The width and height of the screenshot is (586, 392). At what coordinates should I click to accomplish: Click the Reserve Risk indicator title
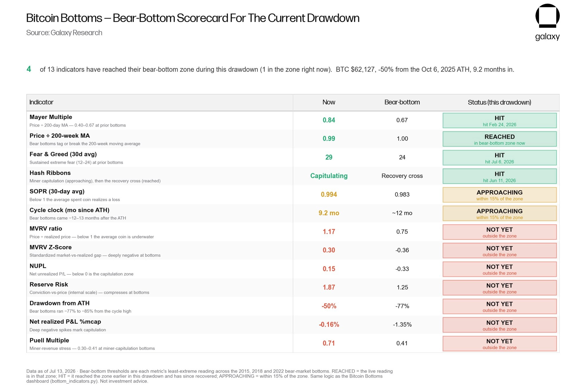pyautogui.click(x=49, y=284)
